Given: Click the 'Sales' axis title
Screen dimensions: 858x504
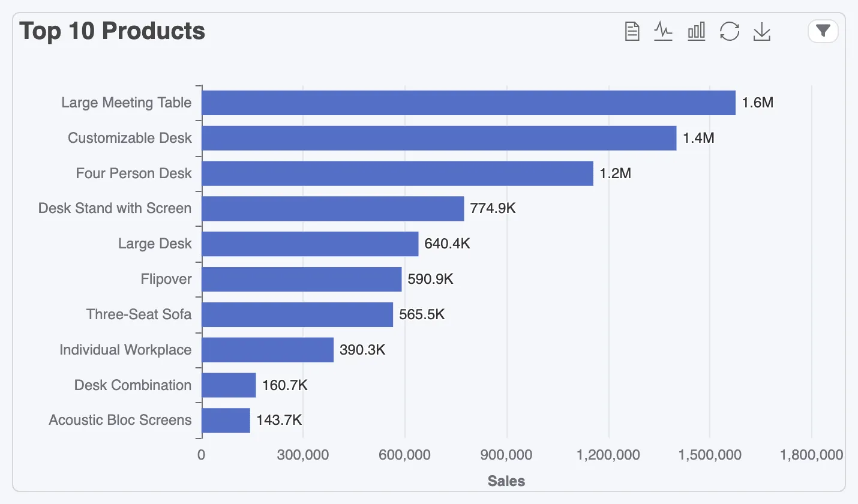Looking at the screenshot, I should [x=506, y=481].
